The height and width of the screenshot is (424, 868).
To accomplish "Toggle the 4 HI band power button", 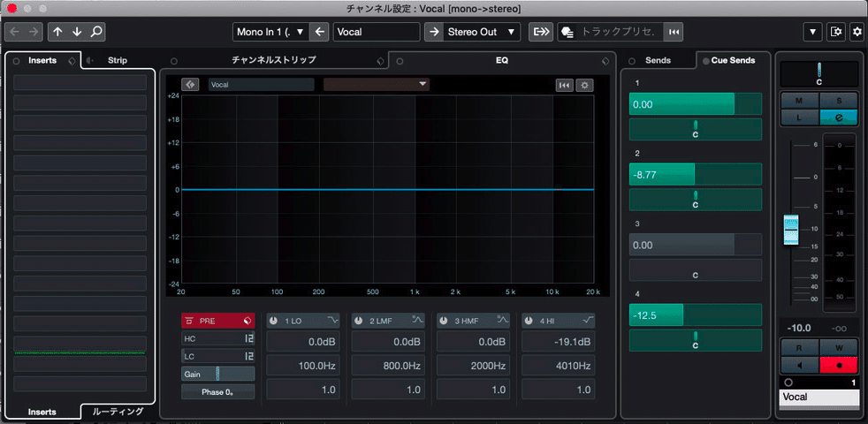I will point(529,321).
